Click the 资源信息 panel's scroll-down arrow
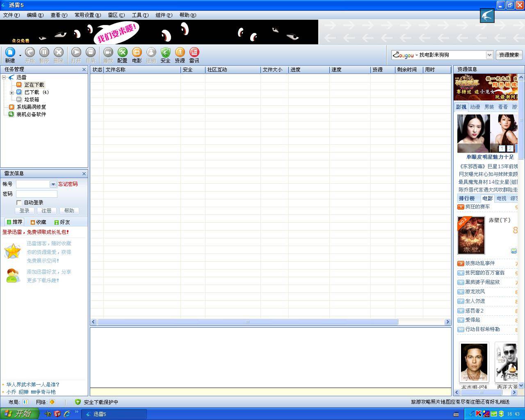 tap(521, 386)
